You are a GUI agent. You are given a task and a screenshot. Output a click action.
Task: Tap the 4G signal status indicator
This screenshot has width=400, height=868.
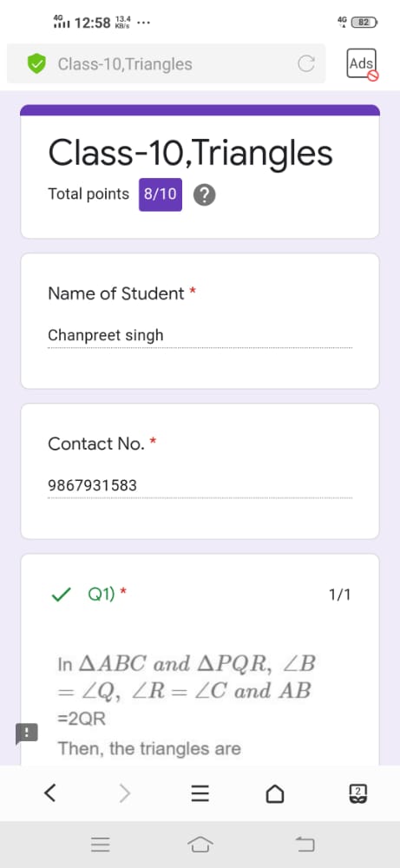(x=61, y=23)
